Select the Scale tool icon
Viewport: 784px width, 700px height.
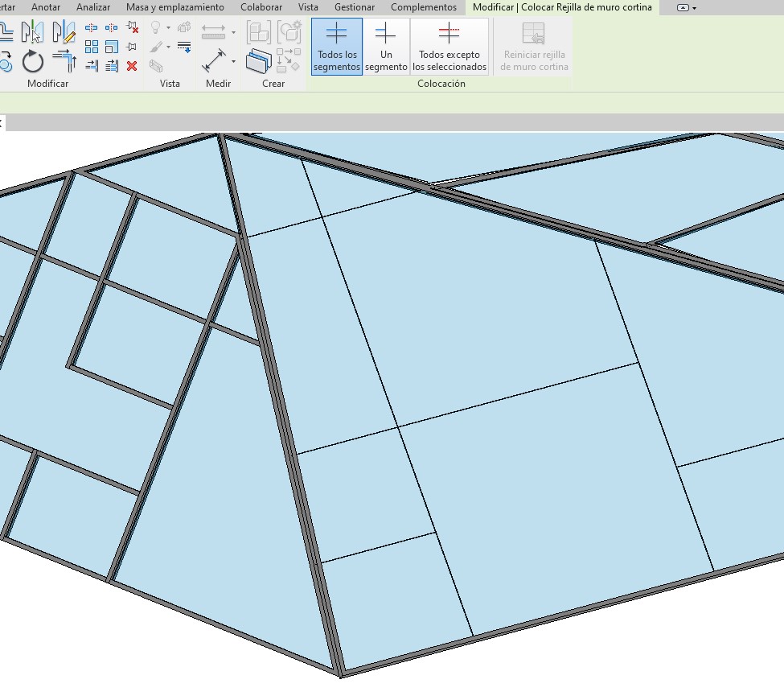pyautogui.click(x=112, y=47)
